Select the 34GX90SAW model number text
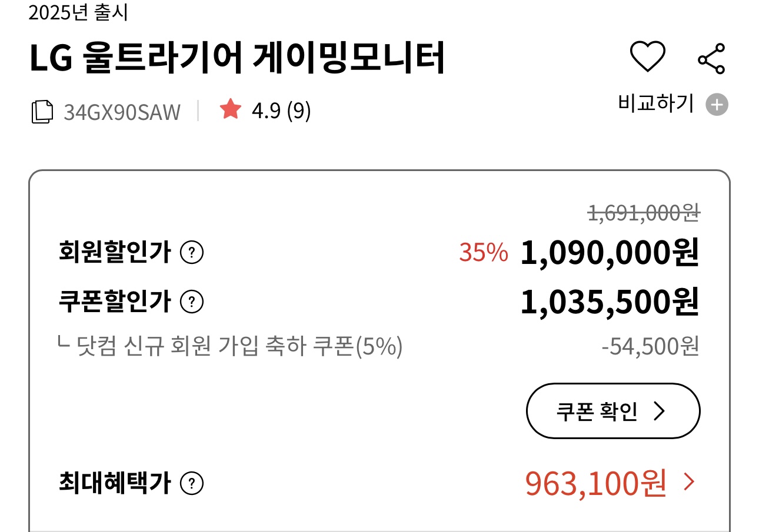Screen dimensions: 759x532 click(122, 112)
